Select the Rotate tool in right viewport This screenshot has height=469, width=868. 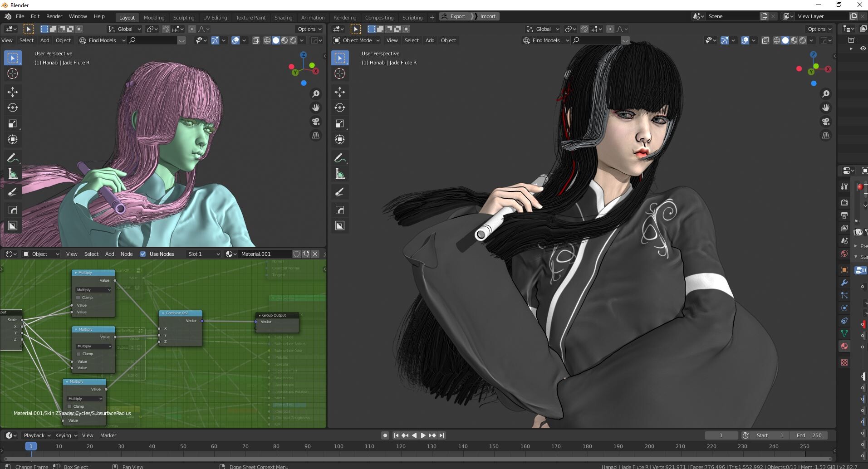[340, 108]
